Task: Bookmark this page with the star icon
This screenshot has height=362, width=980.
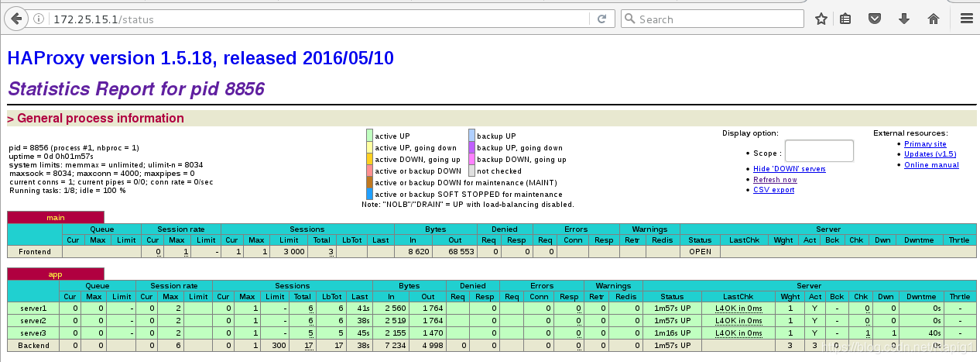Action: pyautogui.click(x=821, y=19)
